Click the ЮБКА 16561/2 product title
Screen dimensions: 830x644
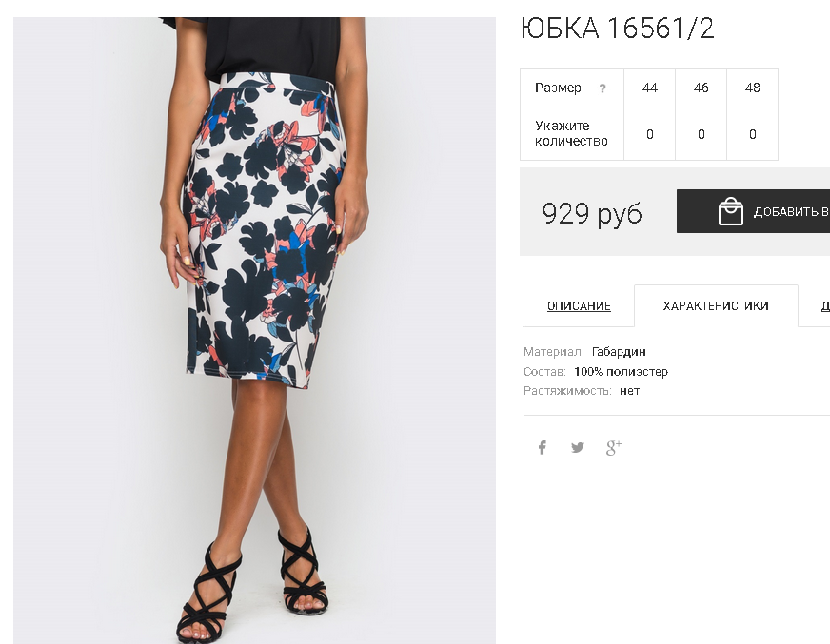coord(618,28)
